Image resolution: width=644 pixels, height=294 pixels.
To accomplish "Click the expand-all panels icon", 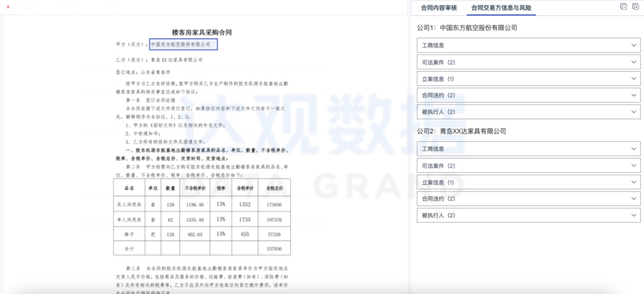I will (636, 6).
